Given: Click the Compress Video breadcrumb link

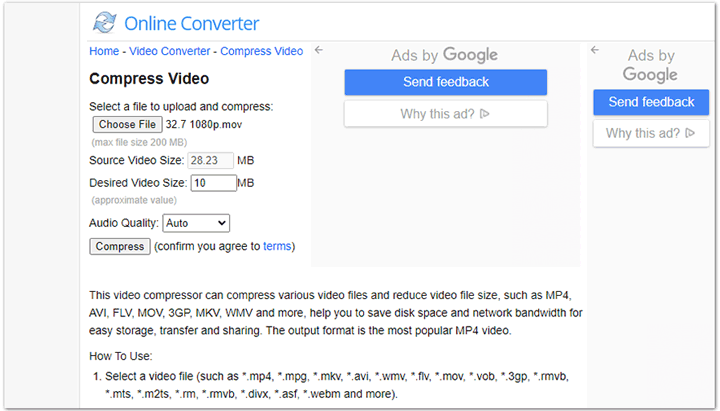Looking at the screenshot, I should point(261,51).
